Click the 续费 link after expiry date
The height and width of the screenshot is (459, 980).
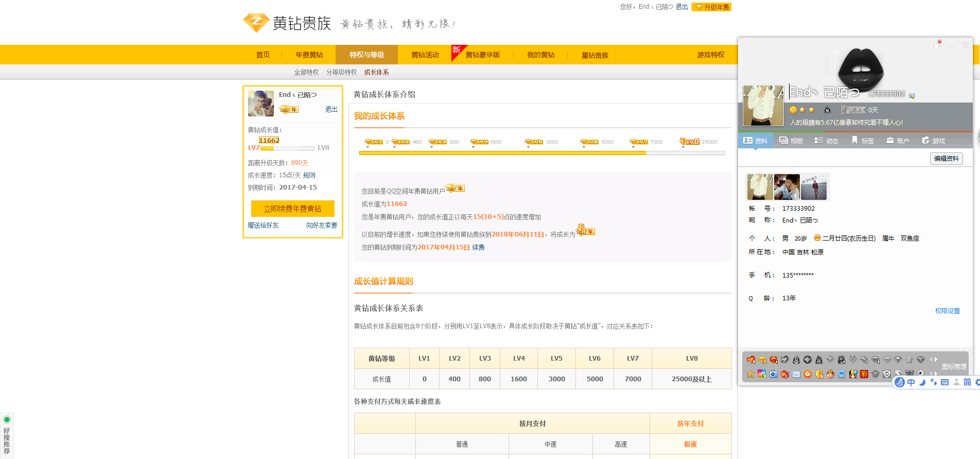click(x=479, y=247)
